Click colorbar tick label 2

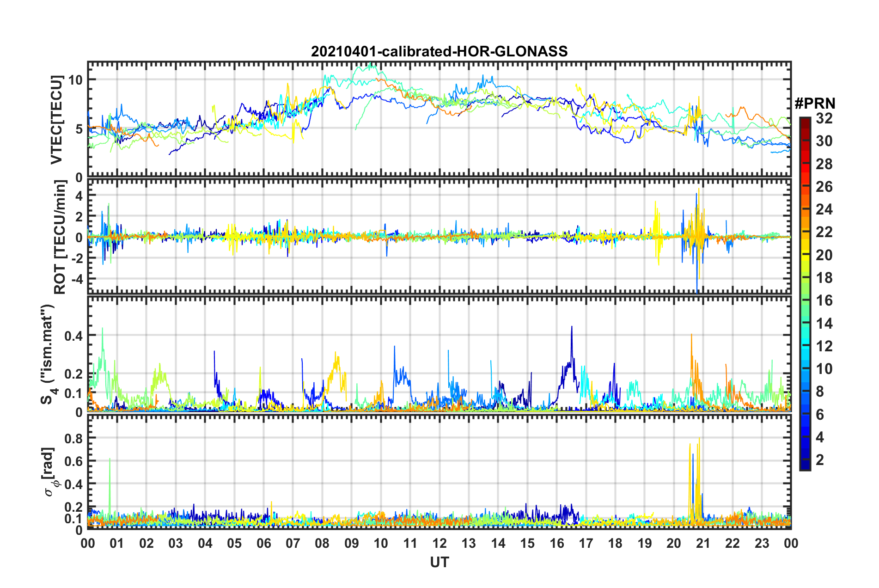(820, 459)
